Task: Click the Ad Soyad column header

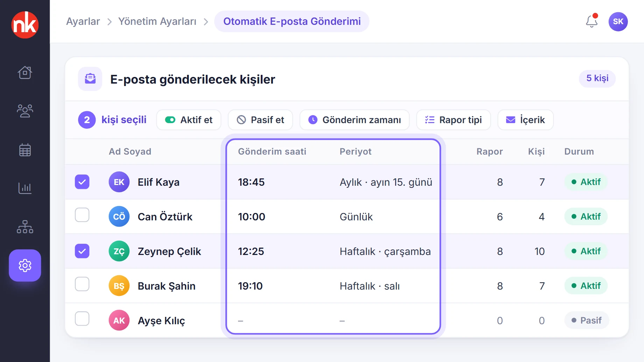Action: click(x=130, y=151)
